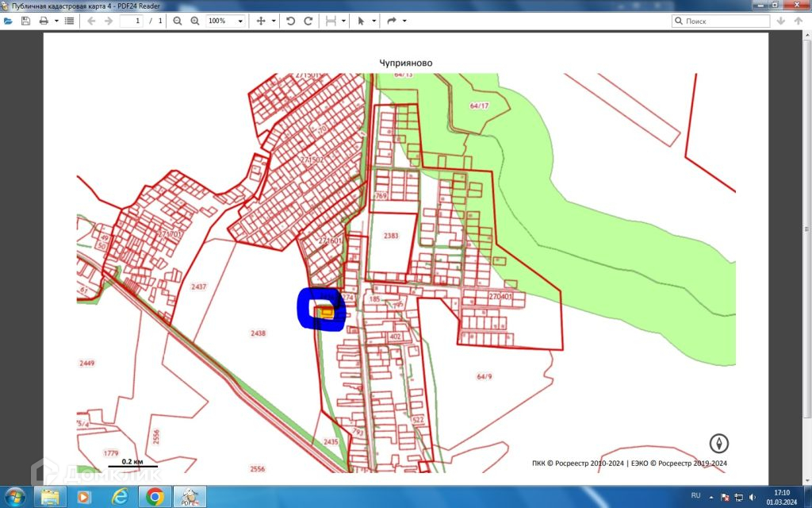Viewport: 812px width, 508px height.
Task: Click the compass icon on the map
Action: coord(718,444)
